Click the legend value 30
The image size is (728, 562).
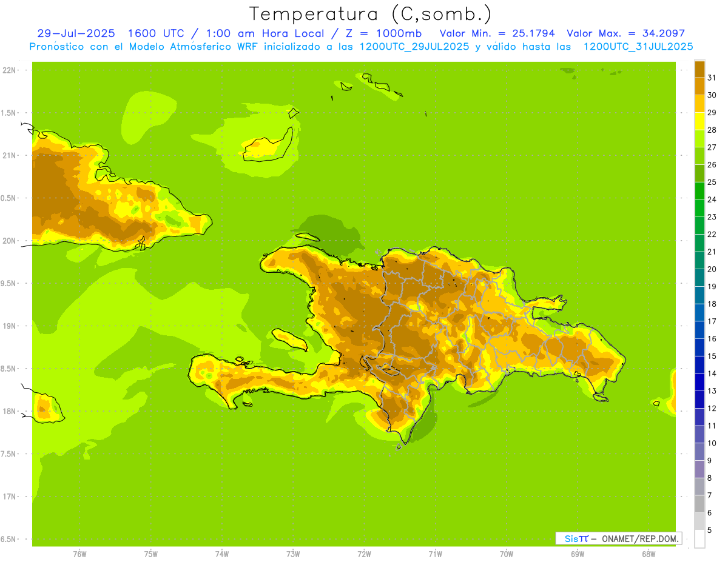pyautogui.click(x=712, y=95)
